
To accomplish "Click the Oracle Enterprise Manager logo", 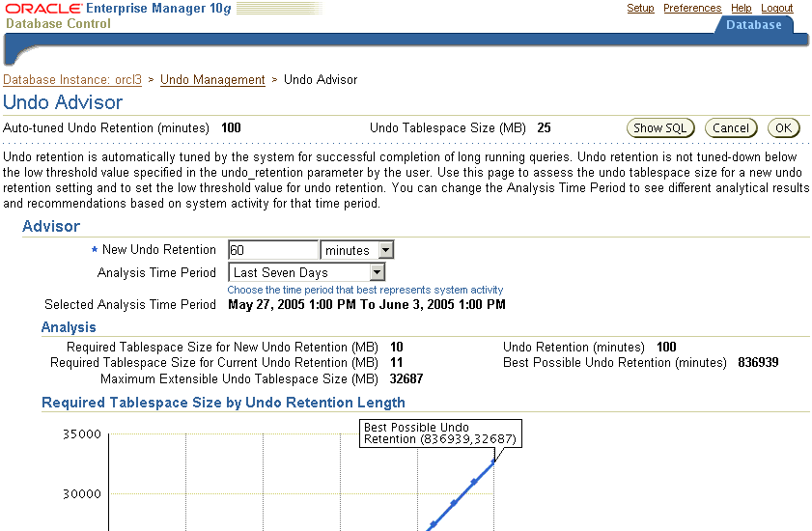I will coord(116,9).
